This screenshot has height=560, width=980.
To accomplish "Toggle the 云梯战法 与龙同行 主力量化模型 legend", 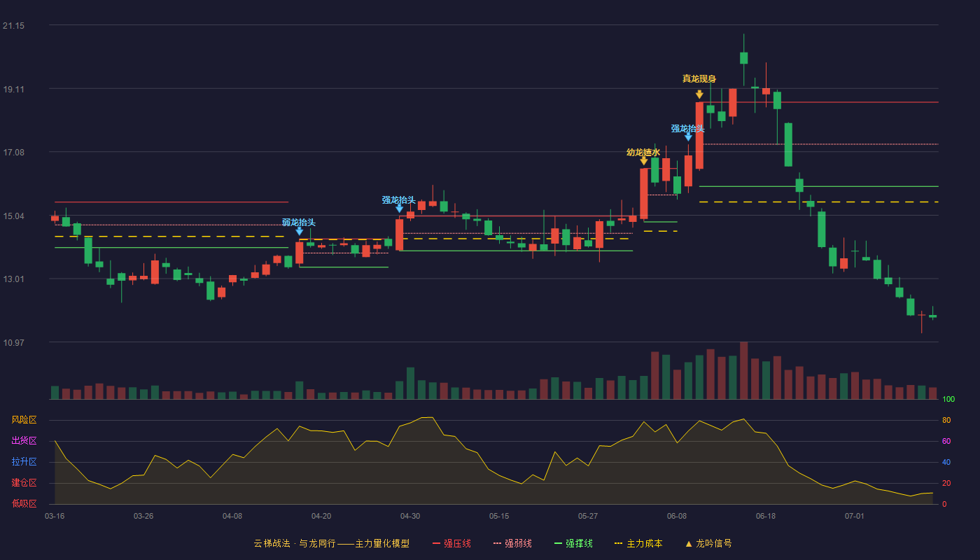I will point(332,543).
